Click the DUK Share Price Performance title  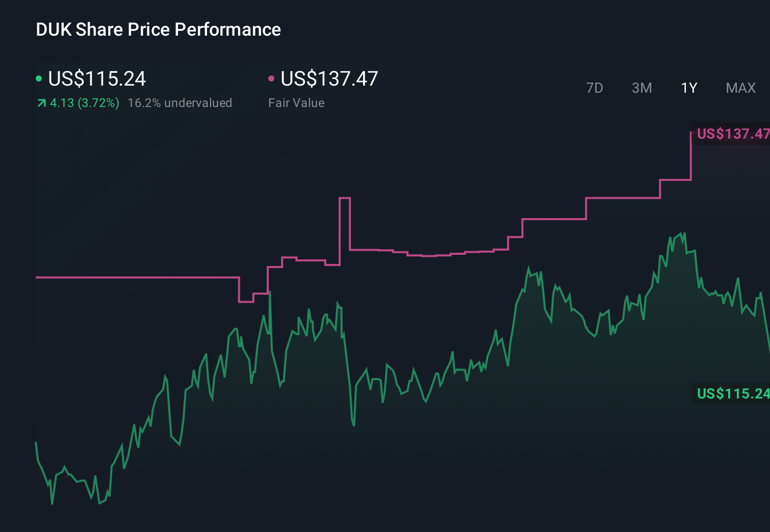point(158,30)
